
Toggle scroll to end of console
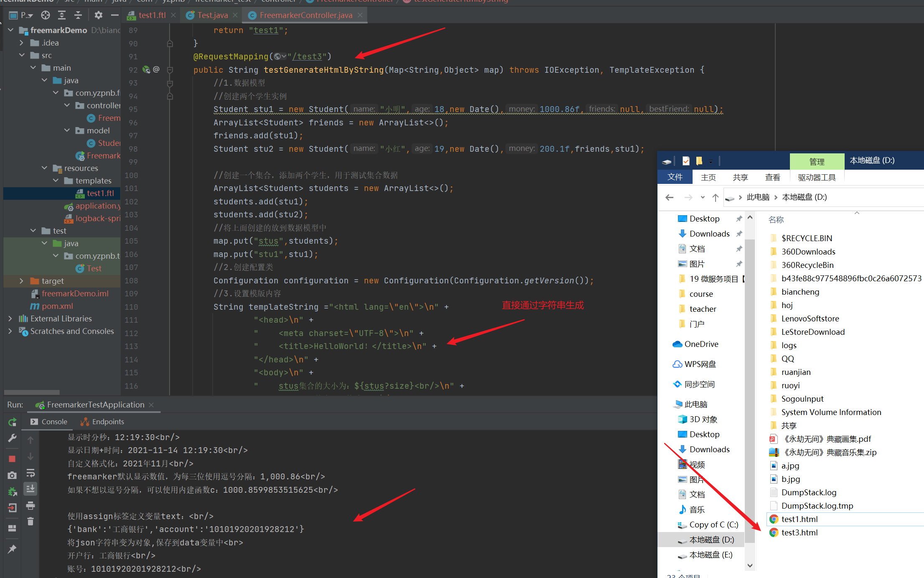(x=30, y=489)
